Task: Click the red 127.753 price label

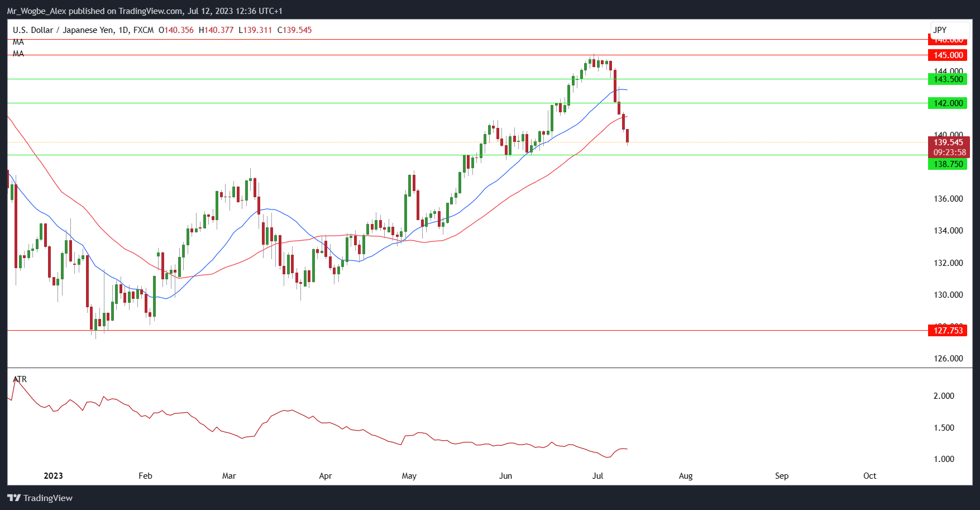Action: click(948, 331)
